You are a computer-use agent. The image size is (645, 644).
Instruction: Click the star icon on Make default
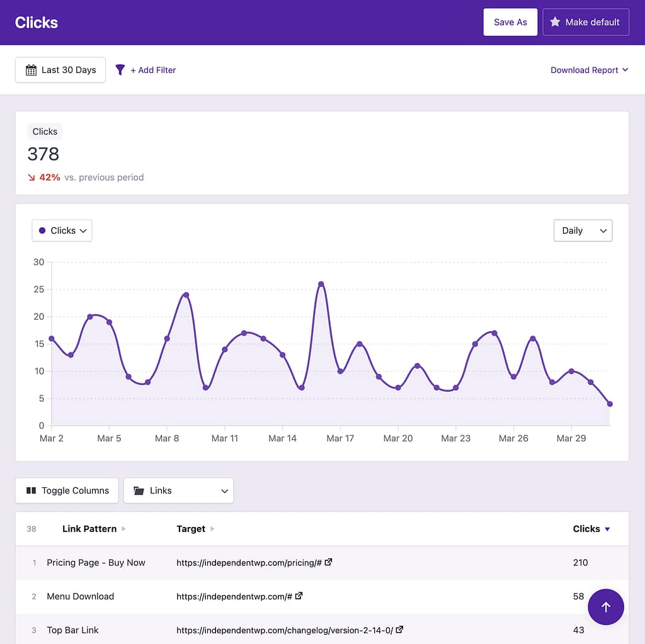[x=555, y=21]
